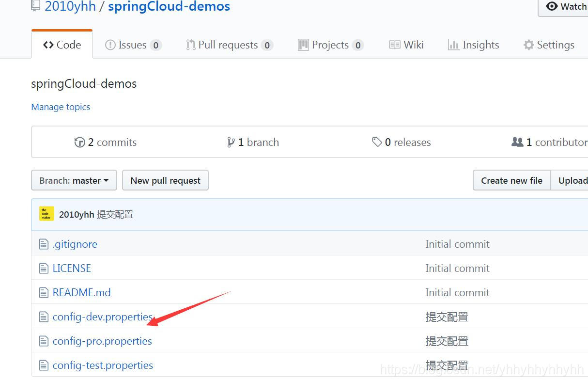View the 2 commits history

coord(106,142)
